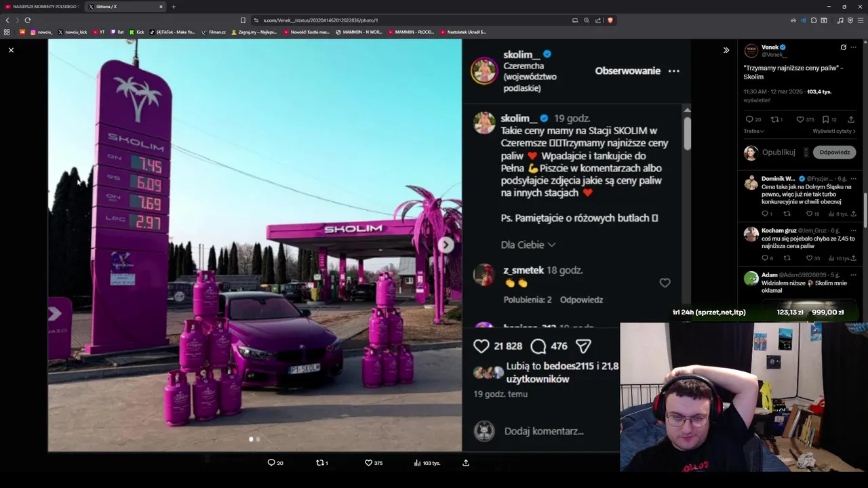Open more options on Adam reply
Screen dimensions: 868x488
(854, 275)
